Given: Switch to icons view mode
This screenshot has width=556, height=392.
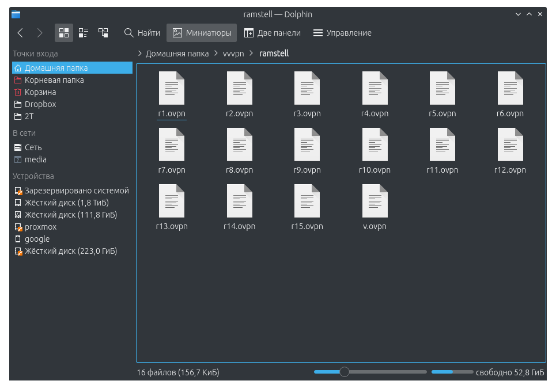Looking at the screenshot, I should coord(64,33).
